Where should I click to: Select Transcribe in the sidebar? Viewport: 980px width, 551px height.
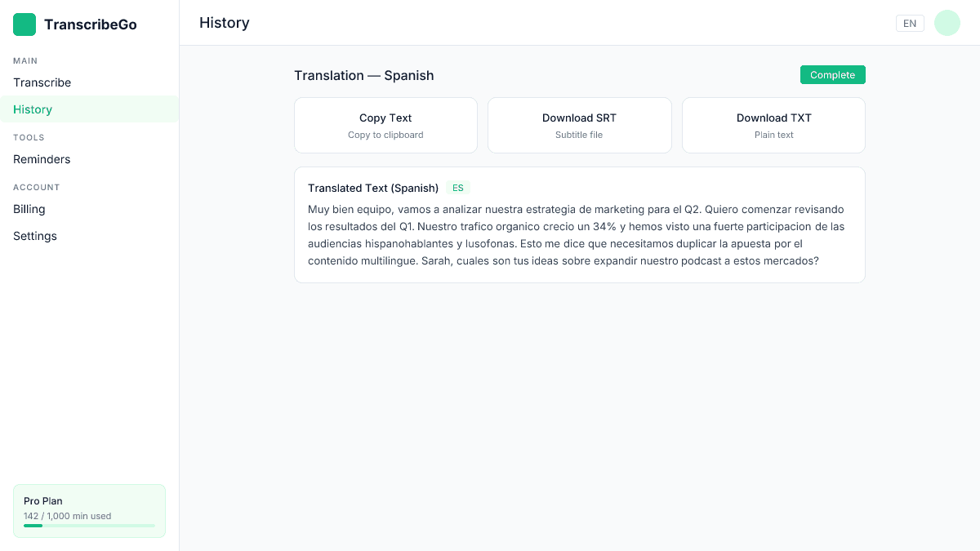point(42,82)
